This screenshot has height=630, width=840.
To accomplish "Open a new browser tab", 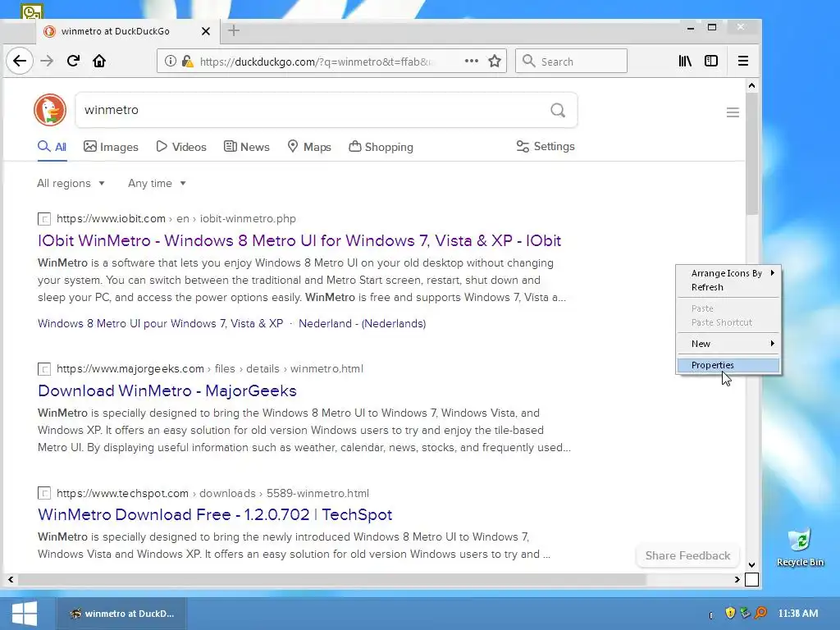I will click(x=234, y=30).
